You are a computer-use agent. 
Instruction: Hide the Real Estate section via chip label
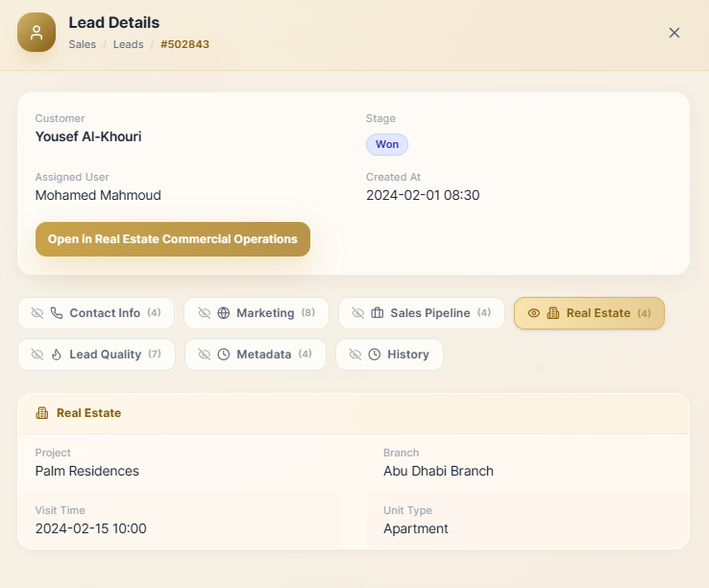(599, 313)
